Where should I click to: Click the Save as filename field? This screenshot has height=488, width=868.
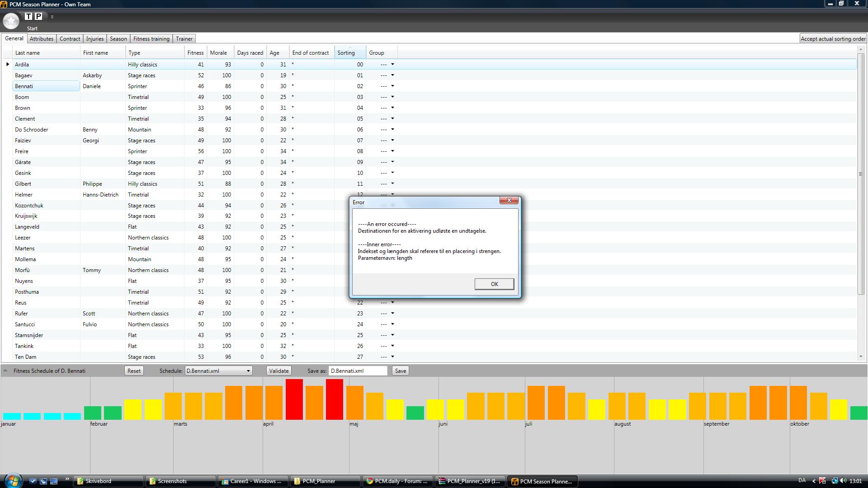tap(358, 371)
